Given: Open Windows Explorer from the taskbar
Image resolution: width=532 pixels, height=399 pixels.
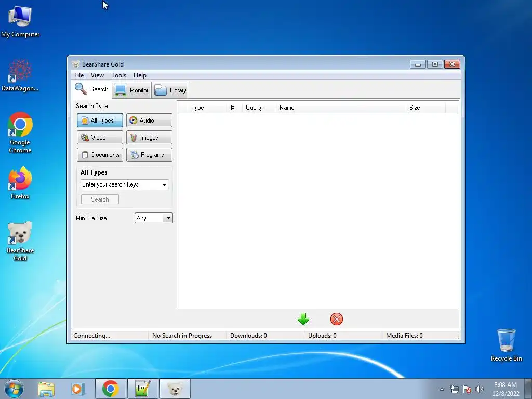Looking at the screenshot, I should click(x=46, y=389).
